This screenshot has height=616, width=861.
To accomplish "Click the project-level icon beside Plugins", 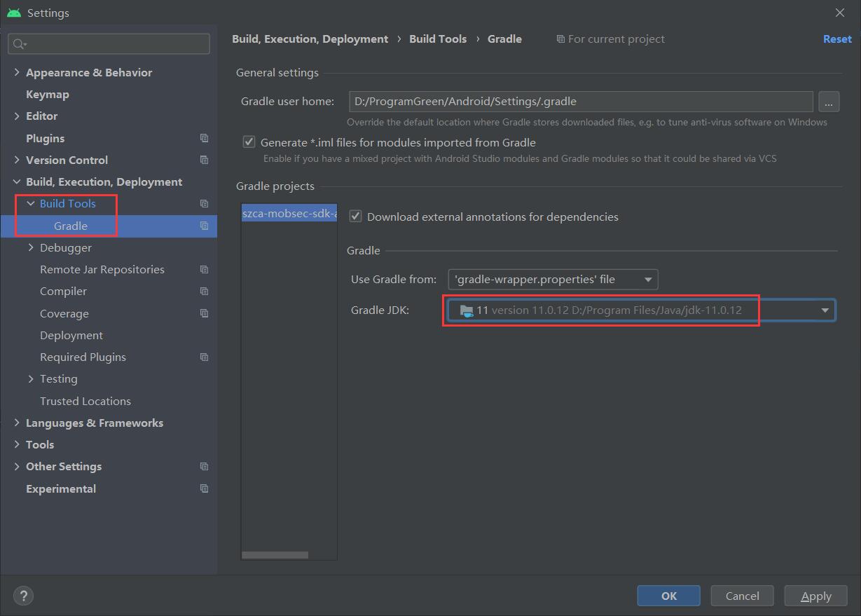I will (204, 138).
